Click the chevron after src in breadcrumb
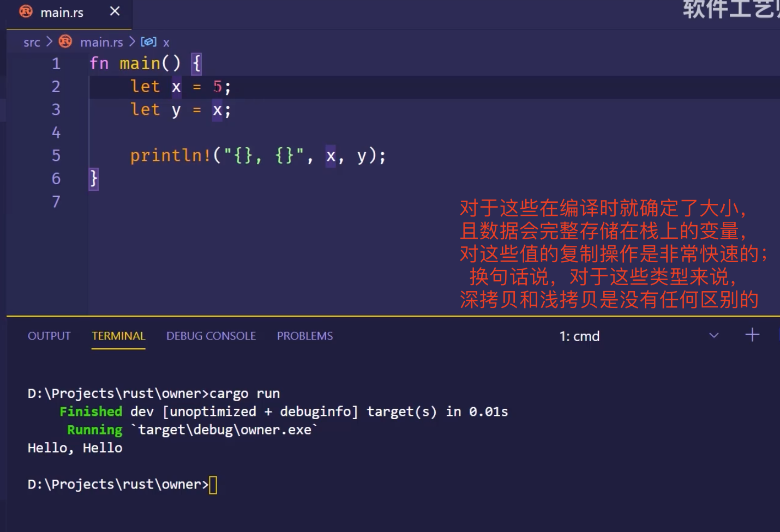780x532 pixels. pyautogui.click(x=49, y=41)
